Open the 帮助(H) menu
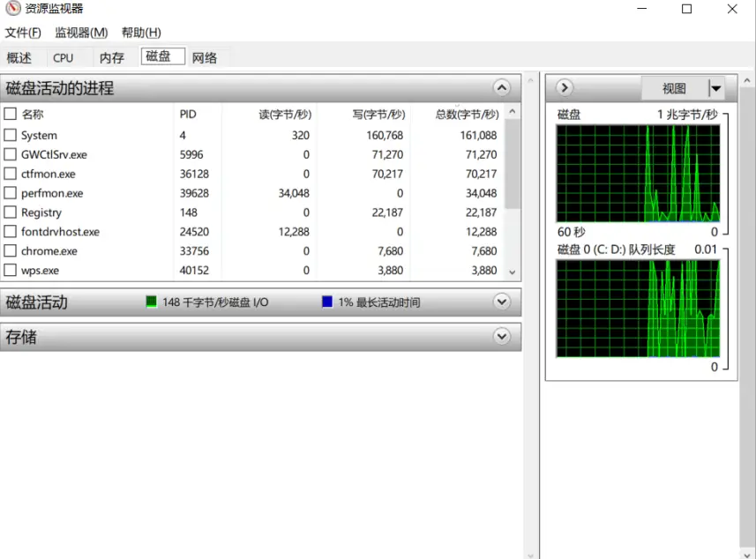Image resolution: width=756 pixels, height=559 pixels. click(141, 33)
